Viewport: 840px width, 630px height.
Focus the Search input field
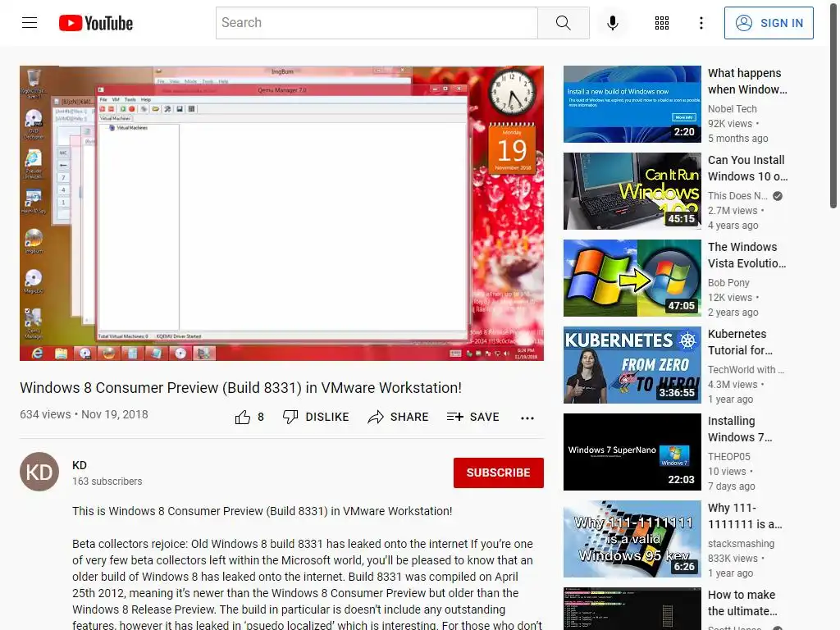(x=377, y=23)
